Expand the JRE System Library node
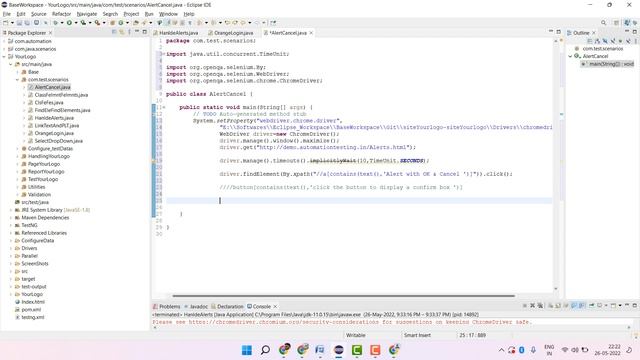This screenshot has width=640, height=360. (11, 210)
